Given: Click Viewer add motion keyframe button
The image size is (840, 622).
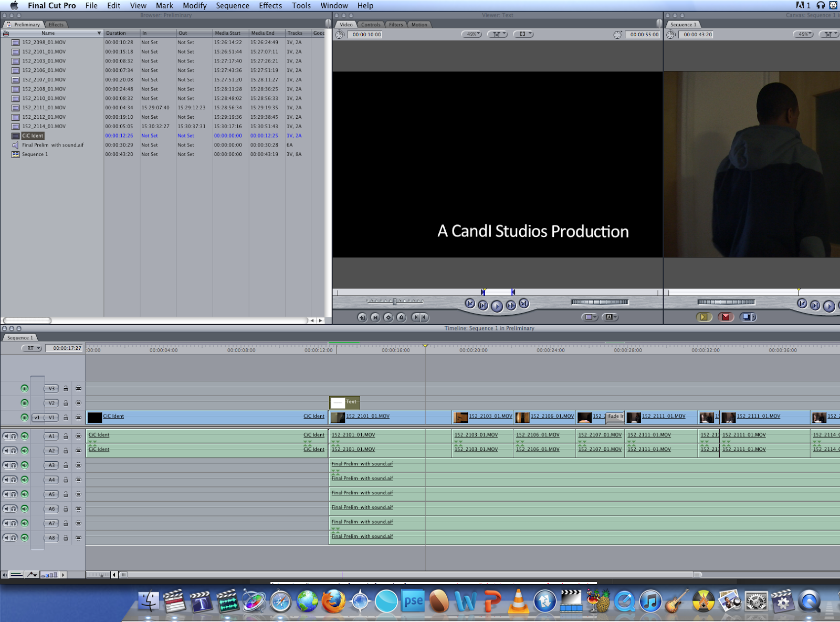Looking at the screenshot, I should tap(388, 317).
